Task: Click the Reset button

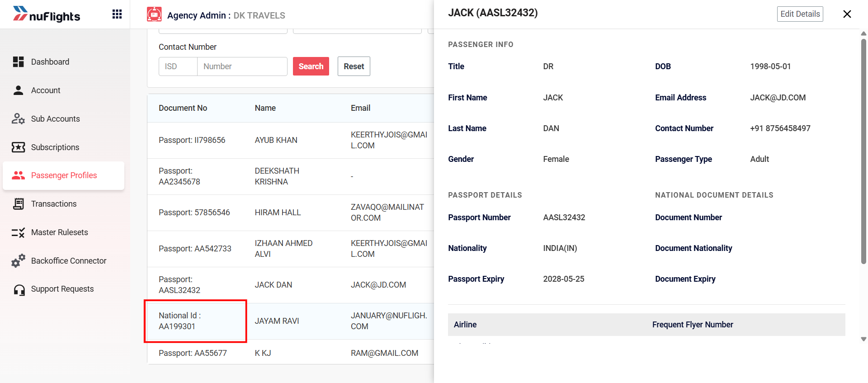Action: click(354, 66)
